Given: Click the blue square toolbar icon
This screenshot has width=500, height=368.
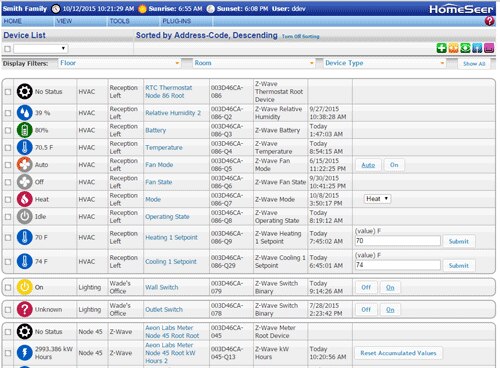Looking at the screenshot, I should [477, 48].
